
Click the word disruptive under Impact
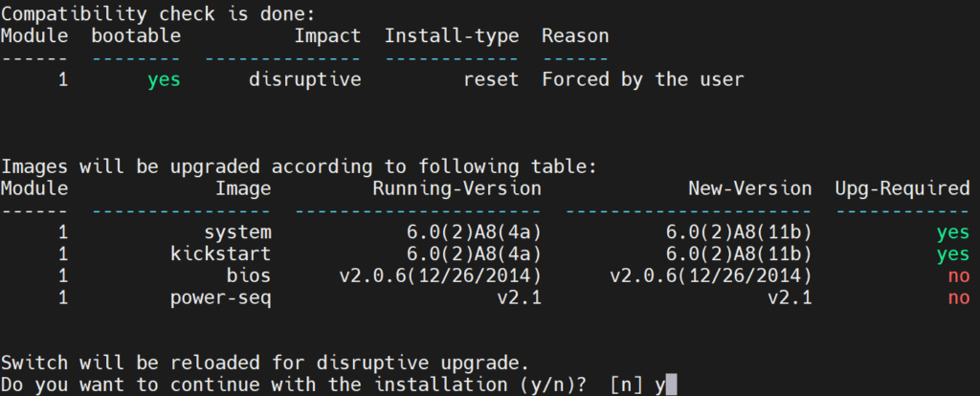[305, 80]
